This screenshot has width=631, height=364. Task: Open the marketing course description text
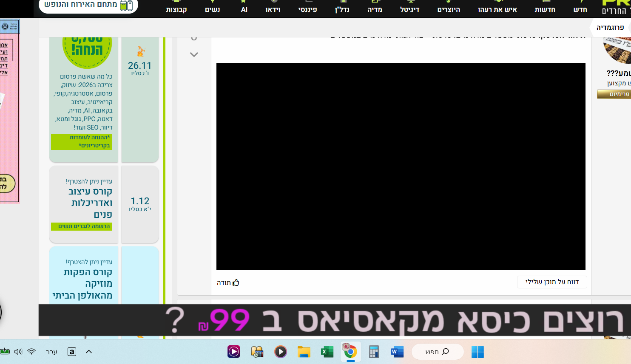coord(84,102)
